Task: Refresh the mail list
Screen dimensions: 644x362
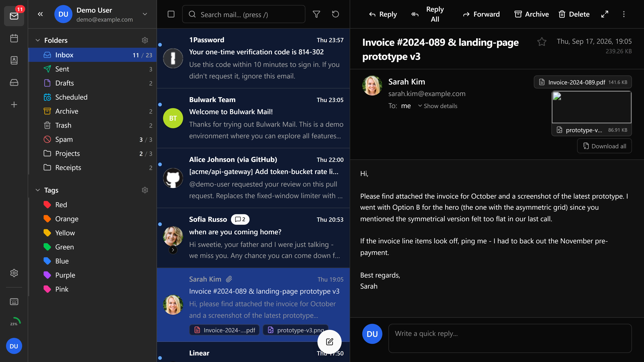Action: click(335, 14)
